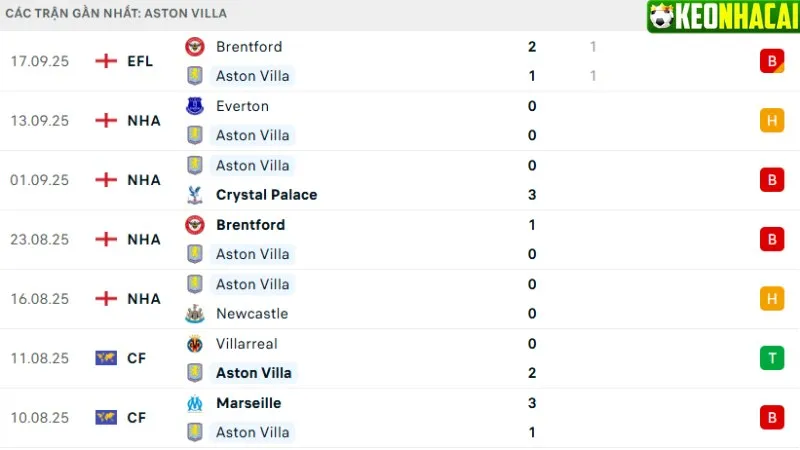Click orange H badge for Everton match
The height and width of the screenshot is (450, 800).
click(772, 120)
